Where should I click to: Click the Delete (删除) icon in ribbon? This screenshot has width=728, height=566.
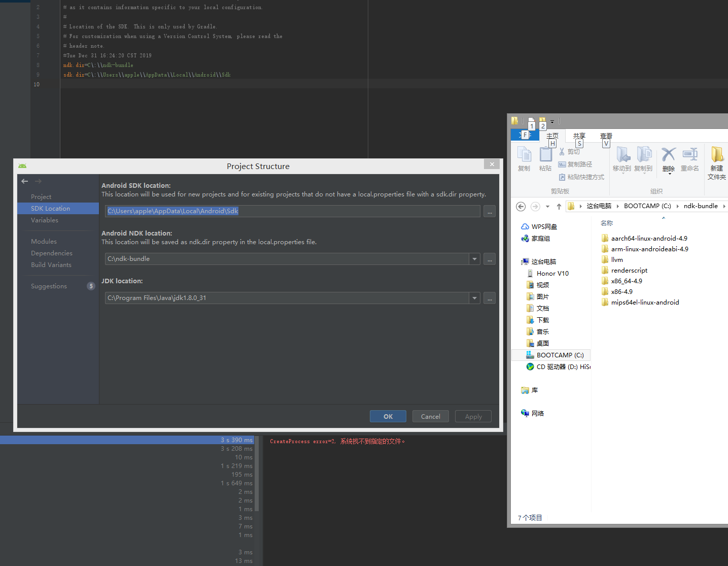click(x=668, y=157)
